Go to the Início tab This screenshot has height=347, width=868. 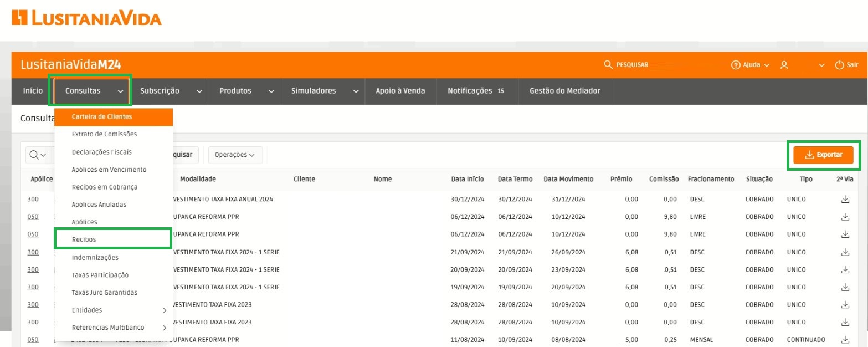[33, 91]
